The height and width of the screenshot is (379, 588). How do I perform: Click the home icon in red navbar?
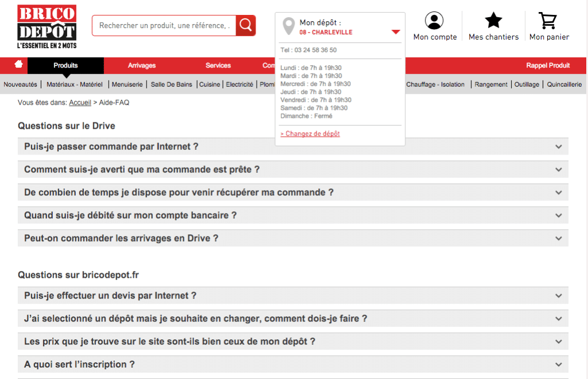[x=19, y=65]
